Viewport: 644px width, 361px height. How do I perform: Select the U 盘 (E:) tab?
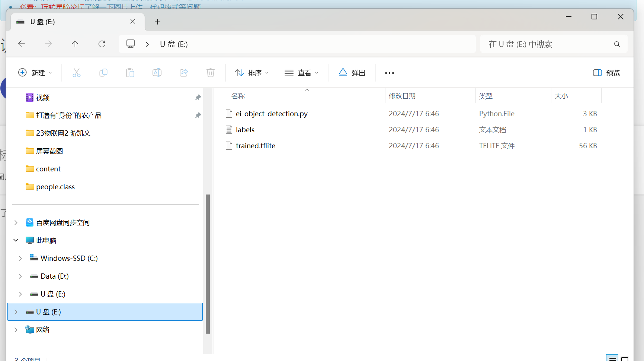[77, 22]
